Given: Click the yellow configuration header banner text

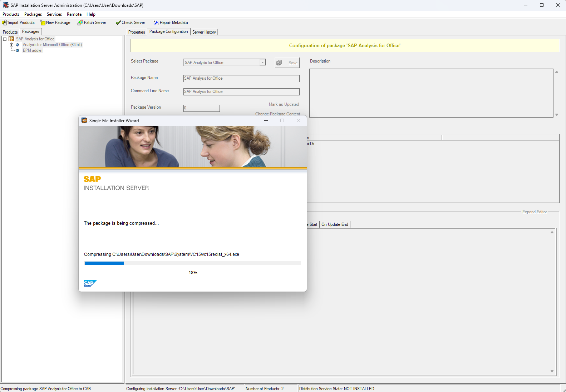Looking at the screenshot, I should point(345,46).
